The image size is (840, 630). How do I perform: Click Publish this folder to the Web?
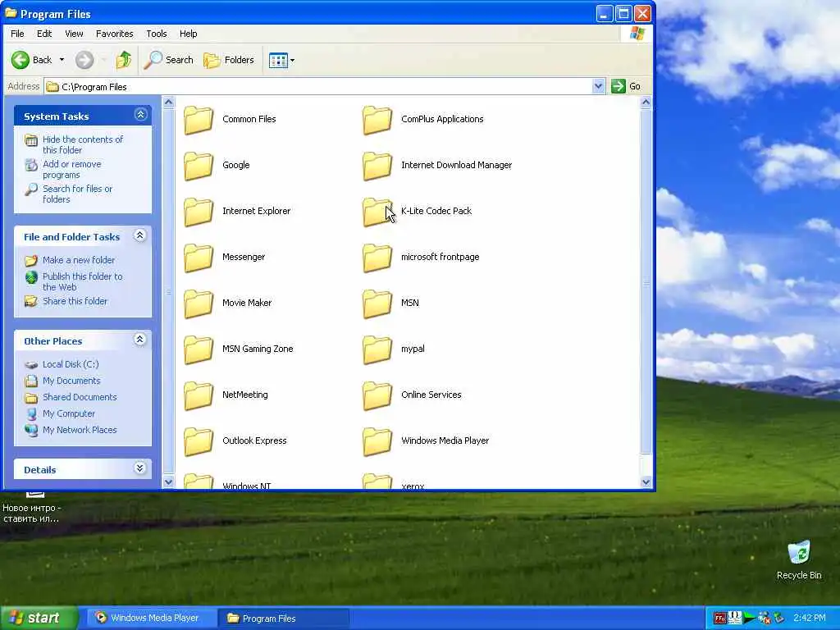pos(83,282)
